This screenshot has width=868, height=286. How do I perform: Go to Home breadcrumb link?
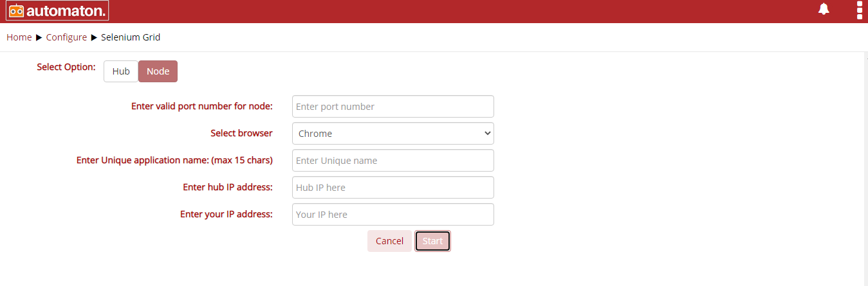tap(19, 37)
